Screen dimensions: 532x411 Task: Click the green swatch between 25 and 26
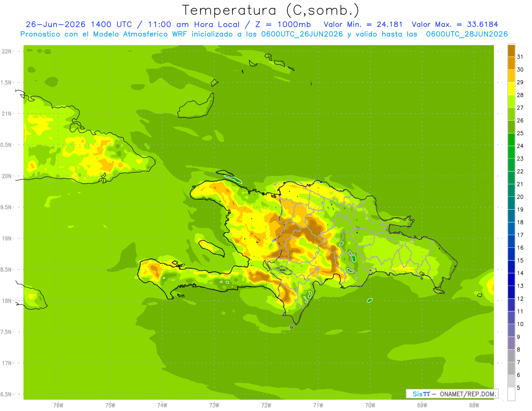(511, 127)
